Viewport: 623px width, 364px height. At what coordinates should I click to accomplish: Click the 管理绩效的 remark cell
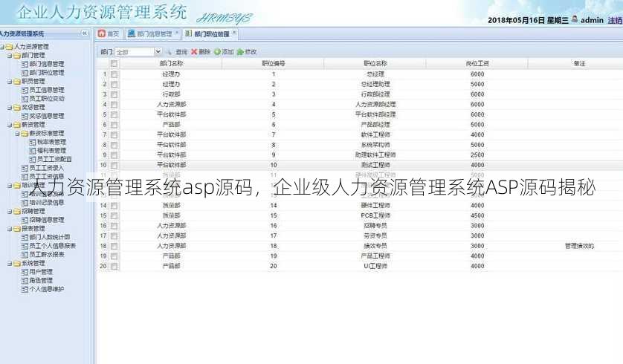[579, 246]
